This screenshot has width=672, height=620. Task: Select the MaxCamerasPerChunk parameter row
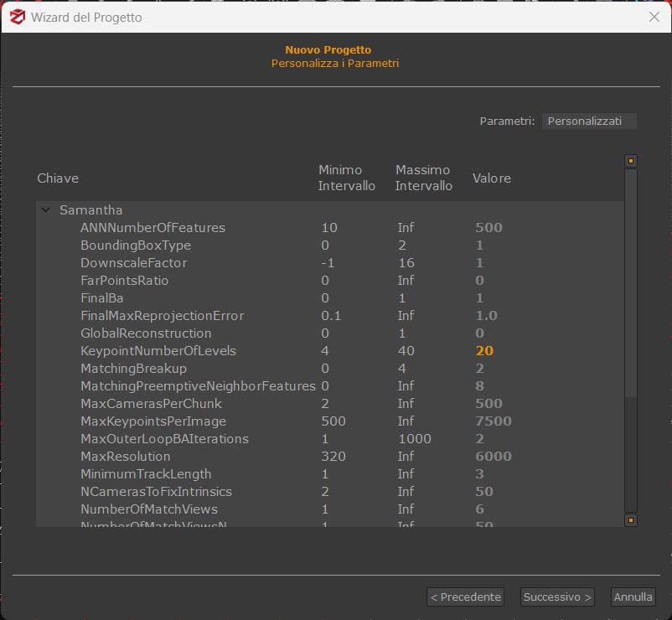330,404
